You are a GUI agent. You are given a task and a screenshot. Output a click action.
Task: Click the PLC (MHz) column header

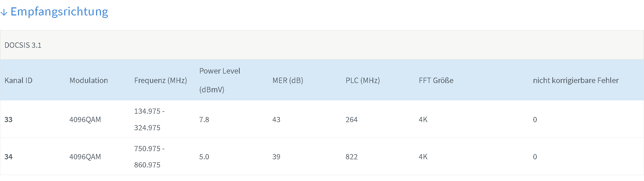click(363, 81)
